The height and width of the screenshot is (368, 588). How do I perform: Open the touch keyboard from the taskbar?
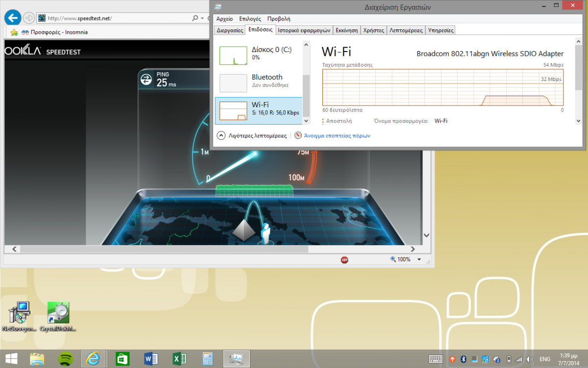tap(436, 359)
